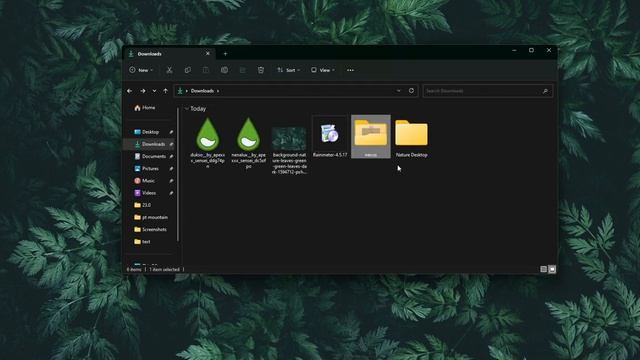Viewport: 640px width, 360px height.
Task: Add a new tab with plus
Action: click(x=225, y=54)
